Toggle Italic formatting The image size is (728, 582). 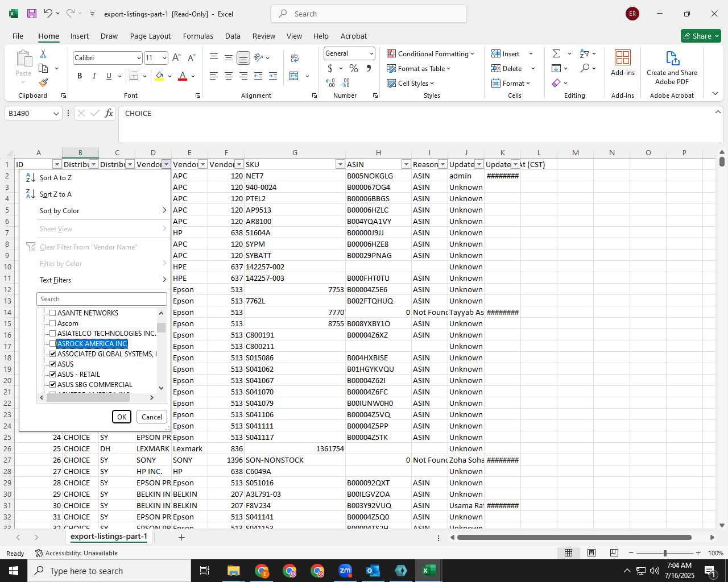94,76
